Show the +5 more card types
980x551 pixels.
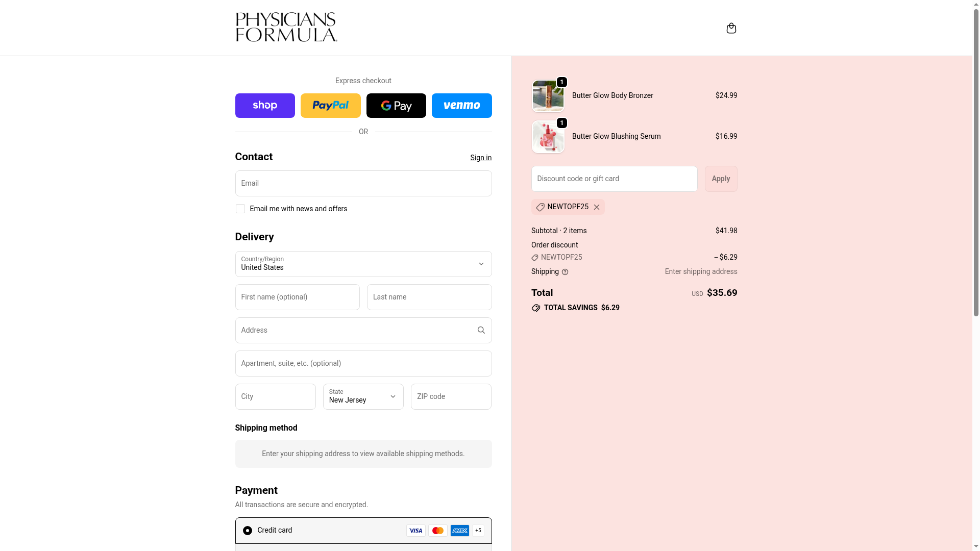pos(478,531)
